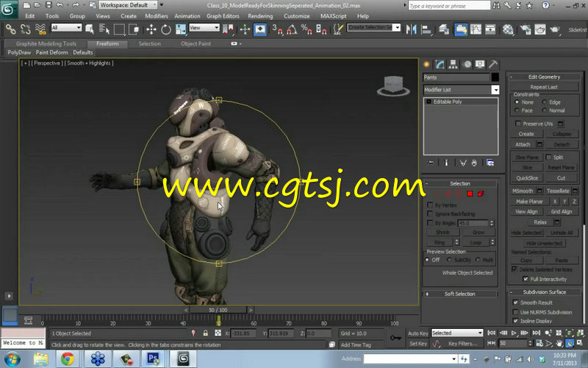Switch to the Object Paint tab
This screenshot has height=368, width=588.
pyautogui.click(x=196, y=43)
